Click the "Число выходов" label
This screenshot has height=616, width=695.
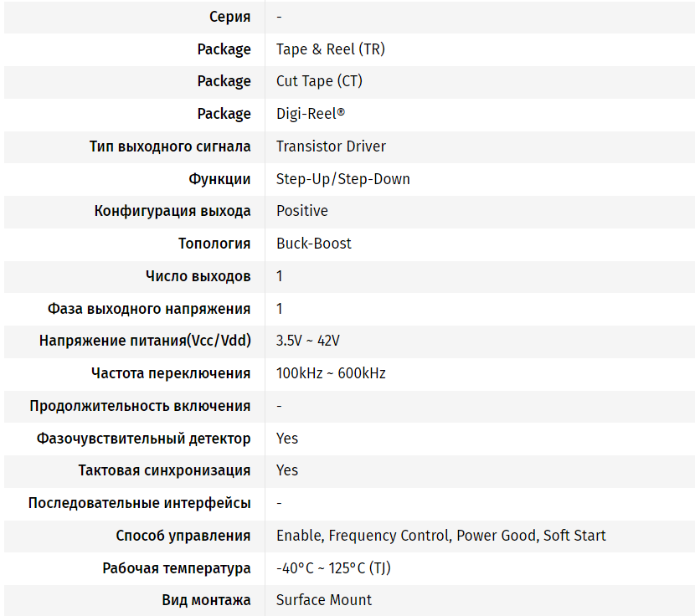(x=198, y=276)
